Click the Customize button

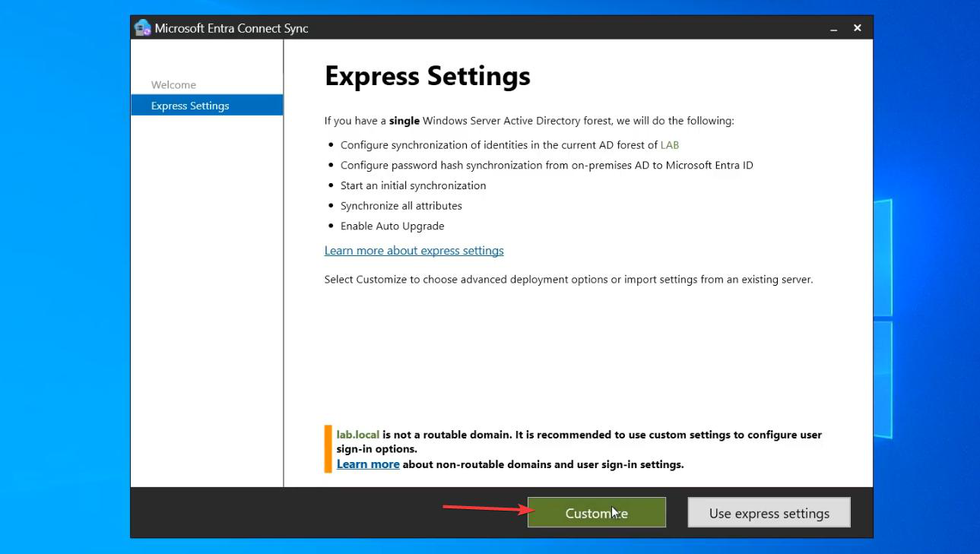[x=597, y=513]
